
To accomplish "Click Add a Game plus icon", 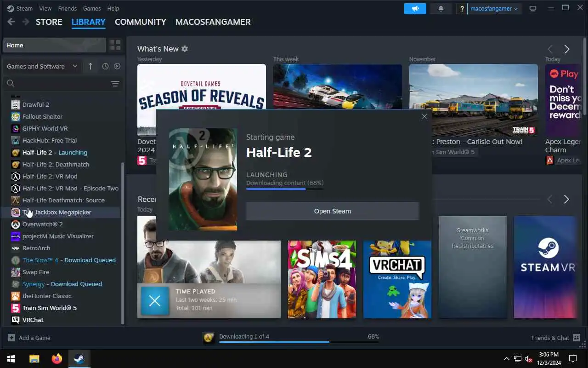I will click(11, 338).
